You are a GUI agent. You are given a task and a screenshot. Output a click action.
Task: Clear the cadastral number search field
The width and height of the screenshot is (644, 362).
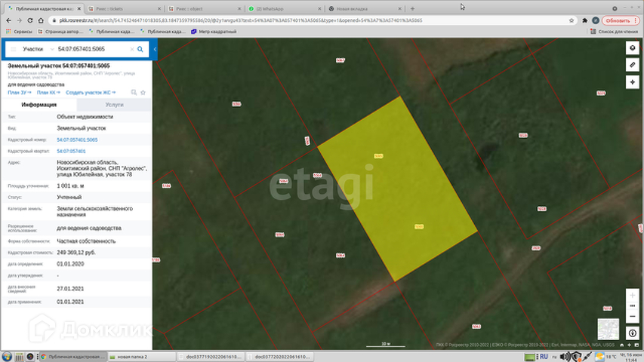[x=132, y=49]
